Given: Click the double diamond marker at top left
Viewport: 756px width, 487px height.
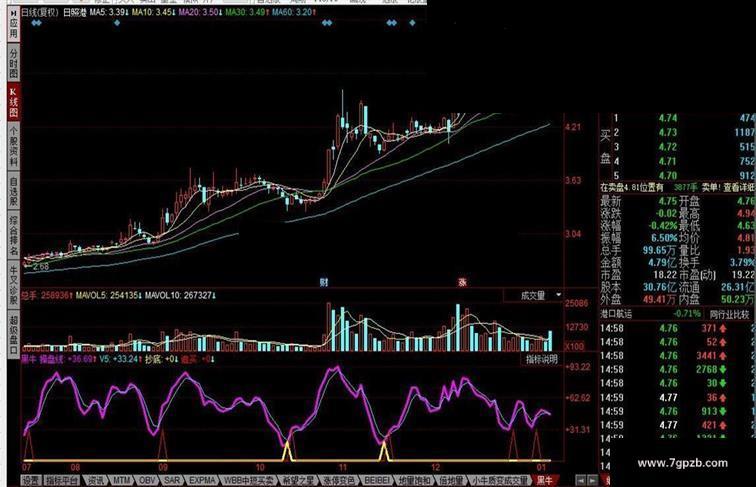Looking at the screenshot, I should coord(36,22).
